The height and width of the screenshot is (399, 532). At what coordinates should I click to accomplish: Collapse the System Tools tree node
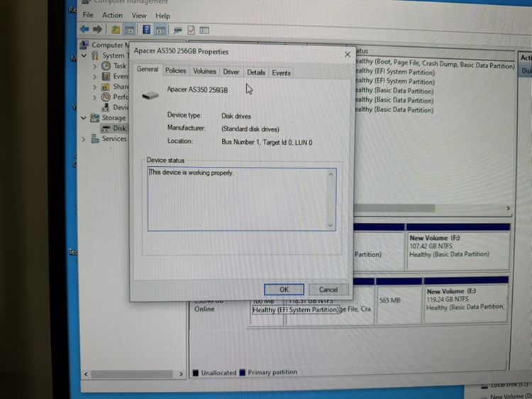84,55
